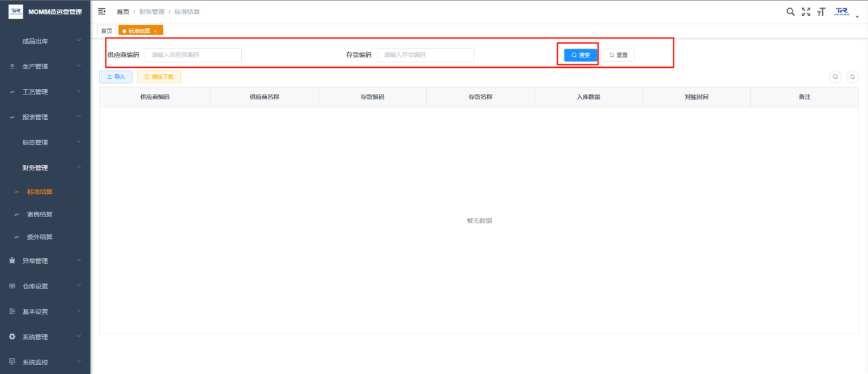The height and width of the screenshot is (374, 868).
Task: Click the 对账时间 column header
Action: [696, 97]
